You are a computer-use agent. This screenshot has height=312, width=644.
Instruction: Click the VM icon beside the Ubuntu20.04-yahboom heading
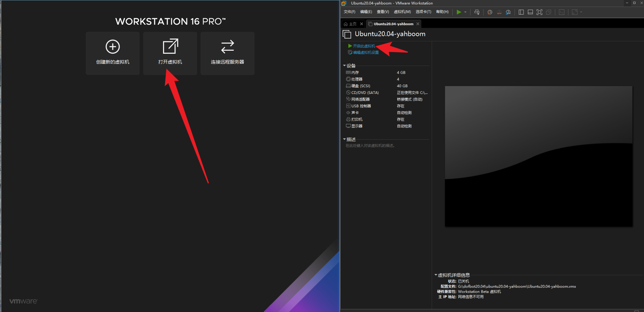click(x=347, y=34)
